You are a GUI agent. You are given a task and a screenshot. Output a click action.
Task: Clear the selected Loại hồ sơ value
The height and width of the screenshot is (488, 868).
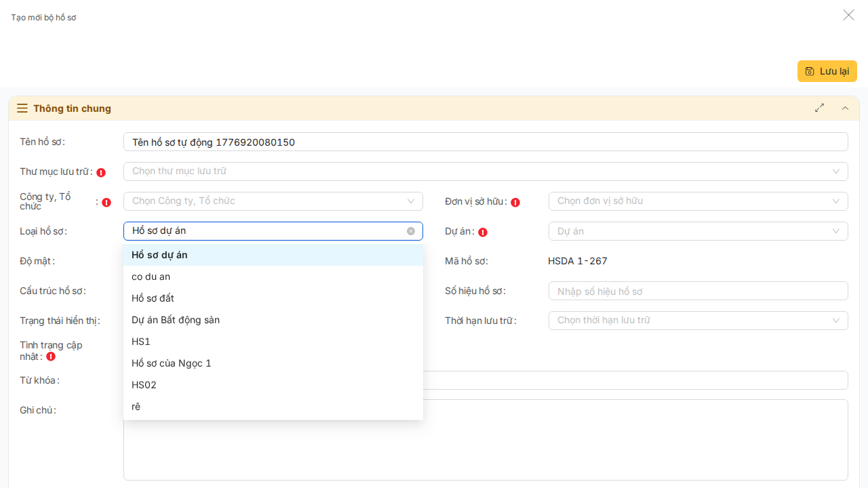(x=411, y=231)
